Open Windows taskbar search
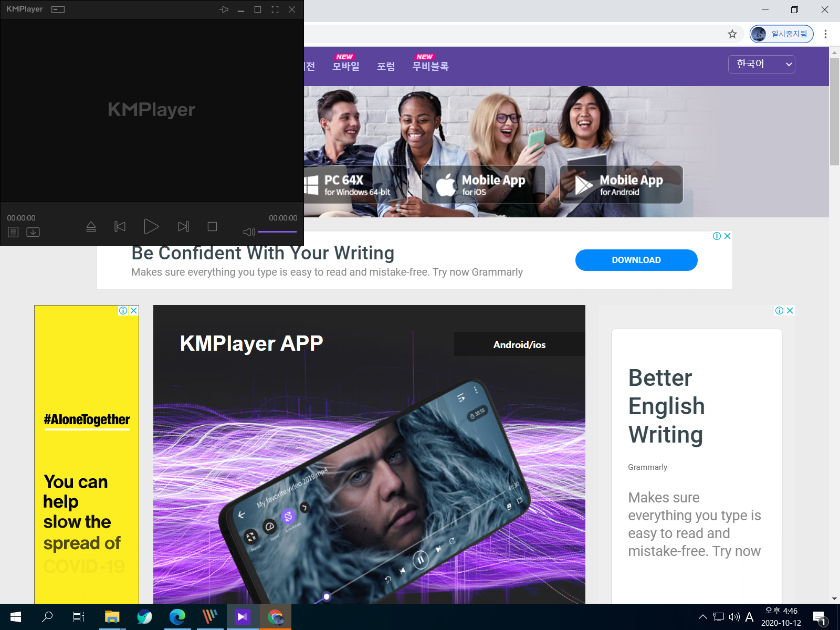The width and height of the screenshot is (840, 630). tap(47, 617)
